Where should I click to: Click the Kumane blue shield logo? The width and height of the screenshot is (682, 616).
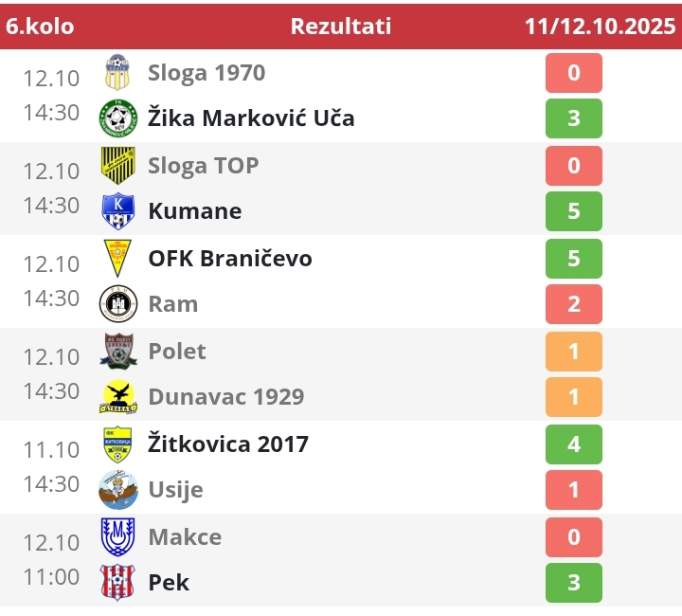tap(118, 211)
